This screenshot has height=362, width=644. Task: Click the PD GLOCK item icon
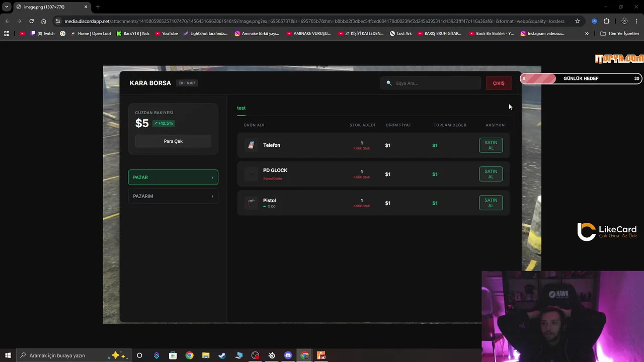pos(251,174)
